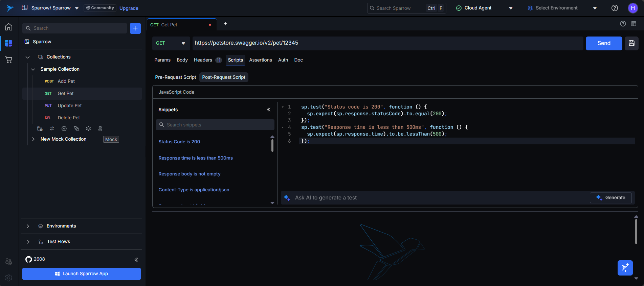The height and width of the screenshot is (286, 644).
Task: Click the snippets list scrollbar thumb
Action: [x=272, y=145]
